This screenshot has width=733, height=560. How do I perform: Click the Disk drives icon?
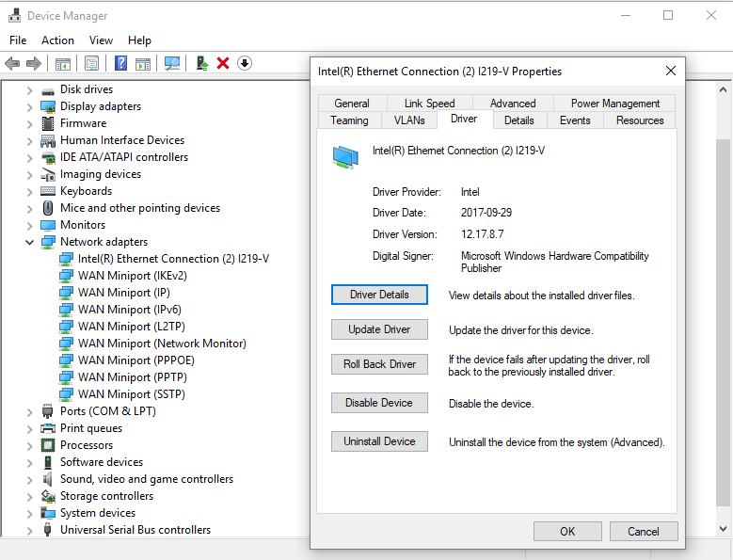tap(48, 89)
